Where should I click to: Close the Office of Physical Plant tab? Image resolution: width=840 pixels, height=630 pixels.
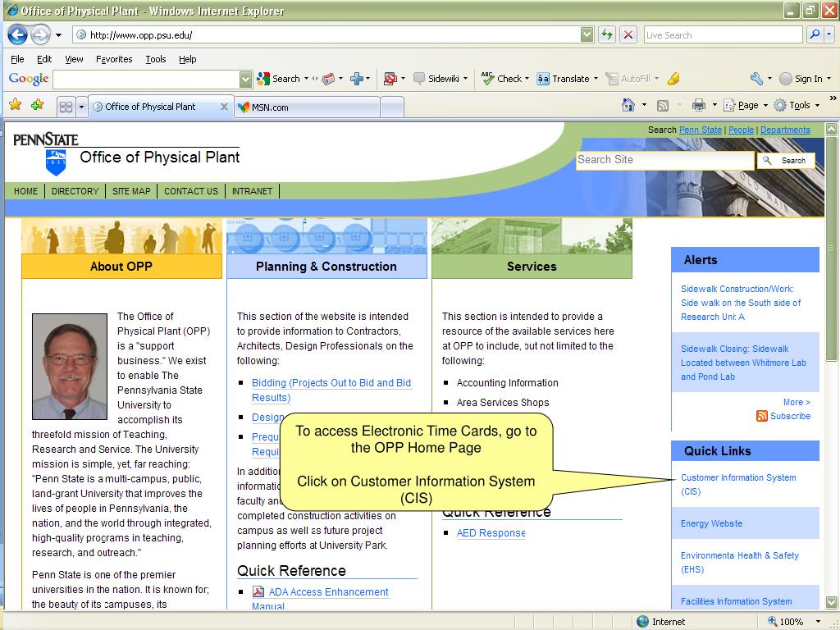(224, 107)
